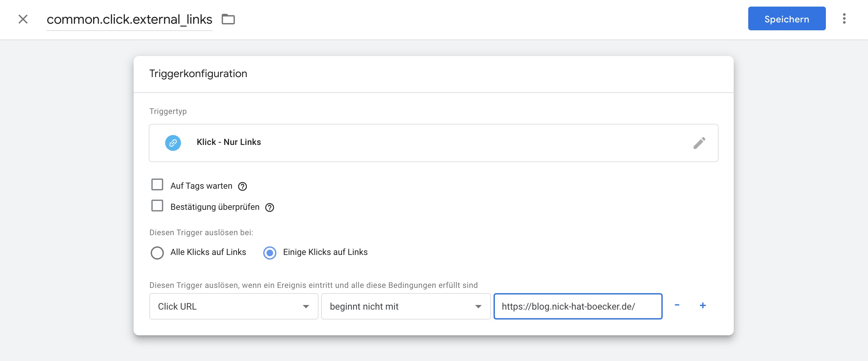This screenshot has height=361, width=868.
Task: Click the pencil icon to edit the trigger type
Action: point(699,143)
